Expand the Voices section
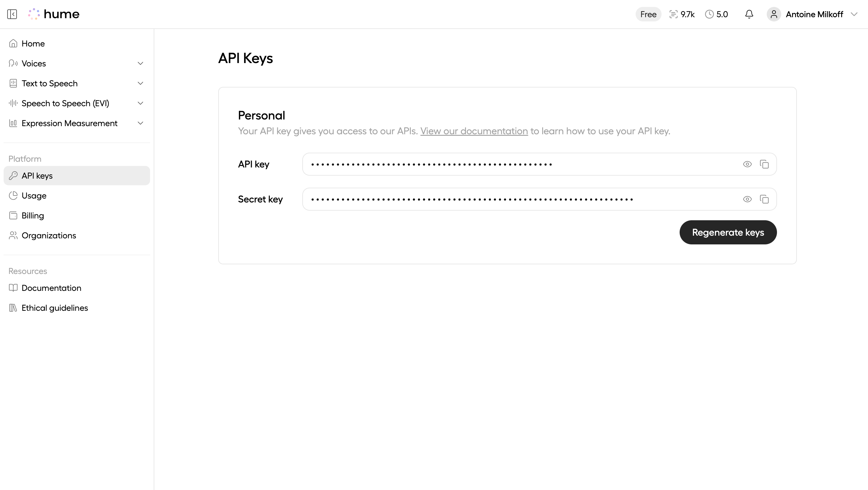Viewport: 868px width, 490px height. tap(140, 63)
